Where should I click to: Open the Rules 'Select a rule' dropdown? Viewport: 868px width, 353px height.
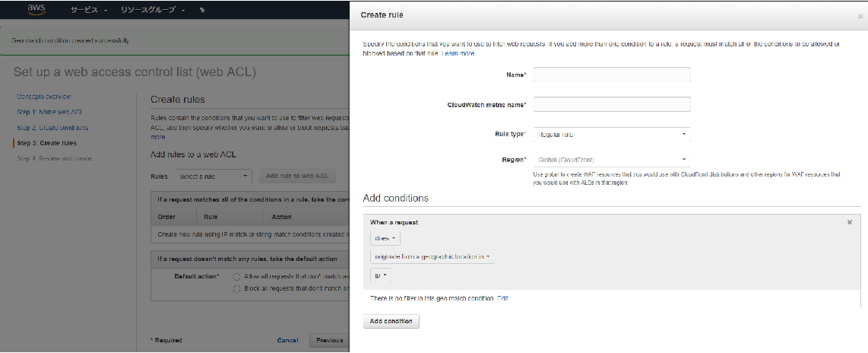click(213, 176)
